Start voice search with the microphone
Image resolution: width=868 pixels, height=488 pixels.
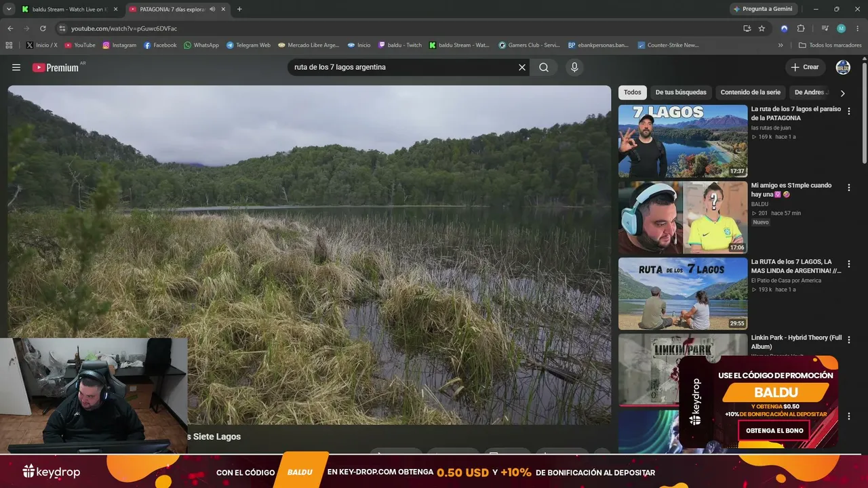click(x=574, y=67)
